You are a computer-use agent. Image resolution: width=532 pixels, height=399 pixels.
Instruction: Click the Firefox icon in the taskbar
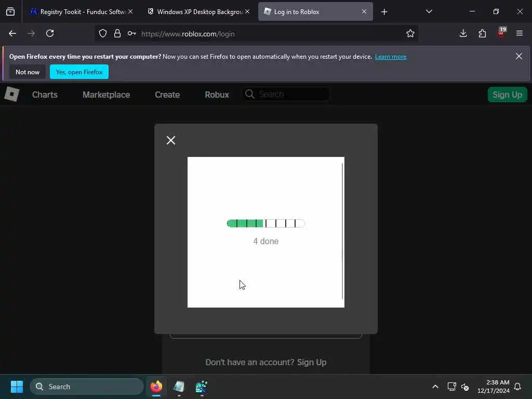(156, 387)
